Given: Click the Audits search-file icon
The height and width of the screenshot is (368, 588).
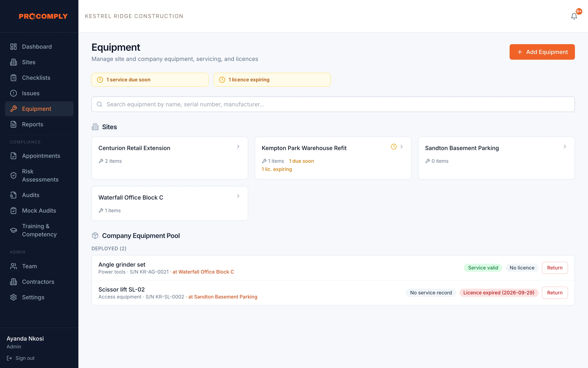Looking at the screenshot, I should point(13,195).
